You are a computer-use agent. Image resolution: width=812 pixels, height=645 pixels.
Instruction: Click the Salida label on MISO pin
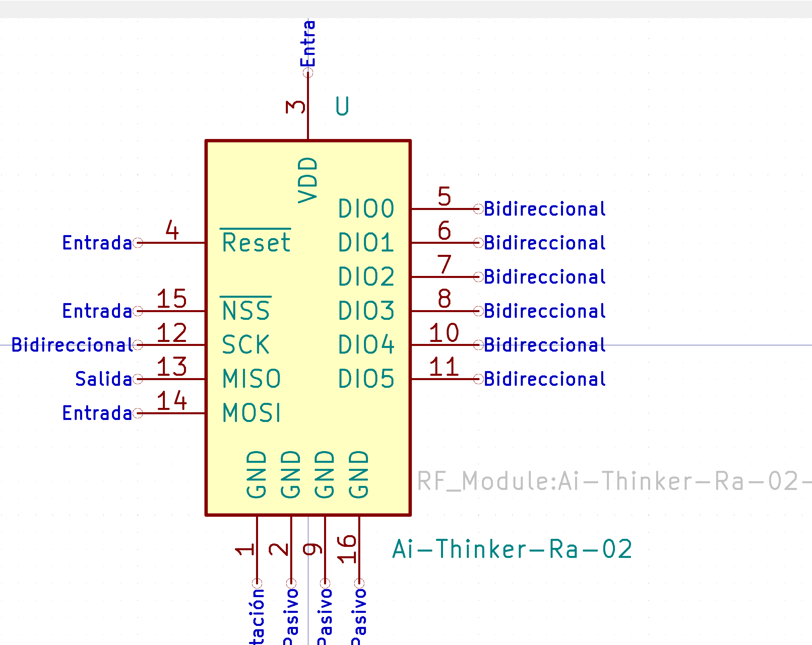(104, 378)
